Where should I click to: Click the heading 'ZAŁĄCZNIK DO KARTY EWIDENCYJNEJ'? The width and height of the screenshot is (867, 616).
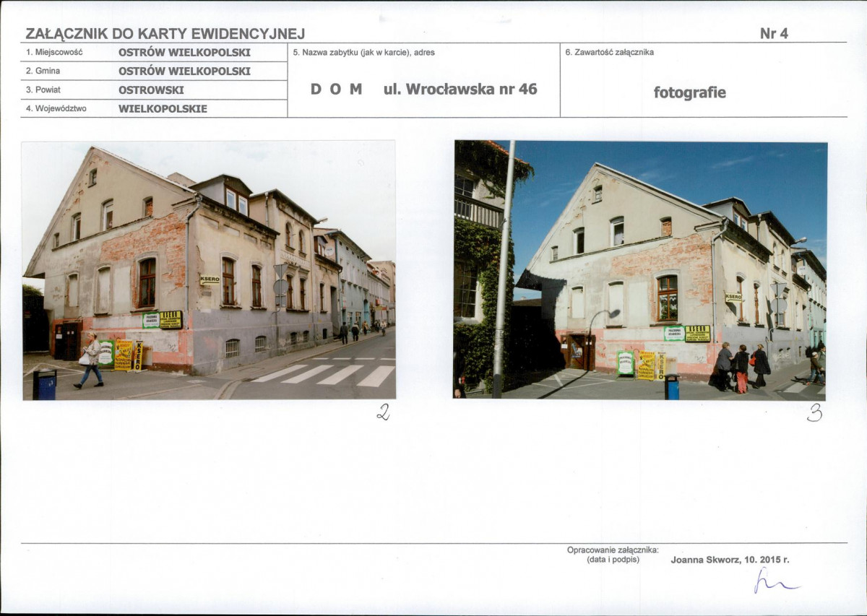click(x=165, y=34)
